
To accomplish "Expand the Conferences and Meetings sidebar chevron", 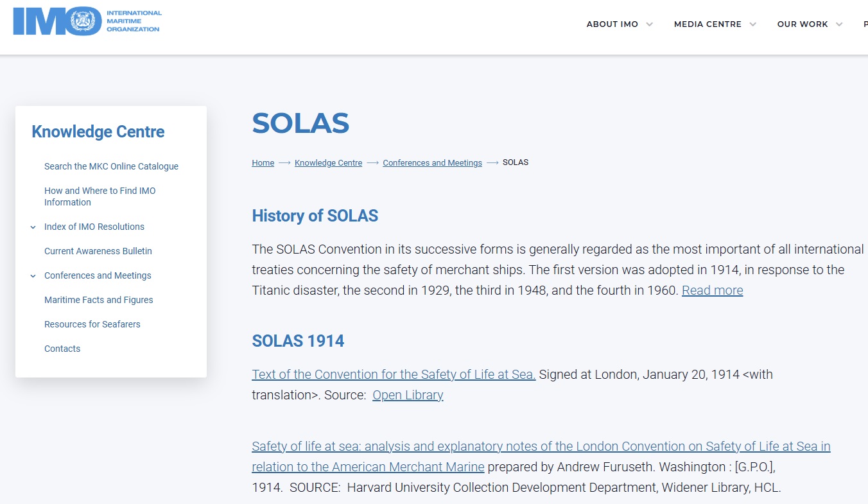I will tap(33, 275).
